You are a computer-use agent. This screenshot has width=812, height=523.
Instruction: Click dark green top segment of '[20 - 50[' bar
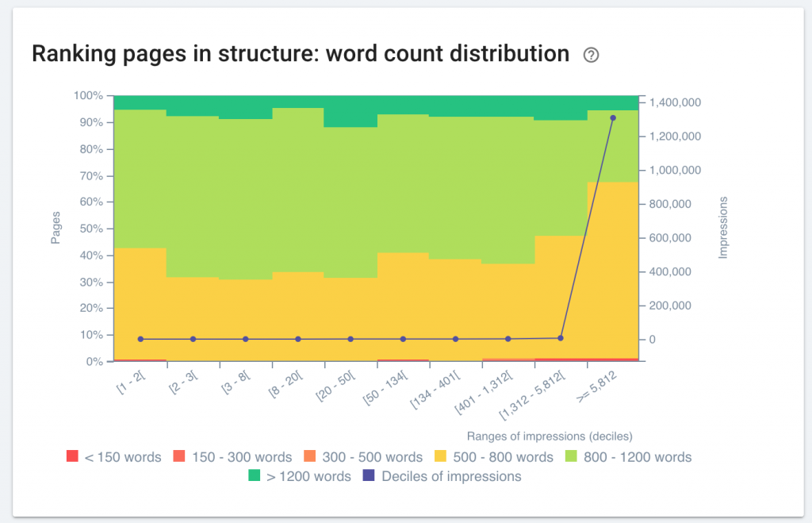[350, 111]
